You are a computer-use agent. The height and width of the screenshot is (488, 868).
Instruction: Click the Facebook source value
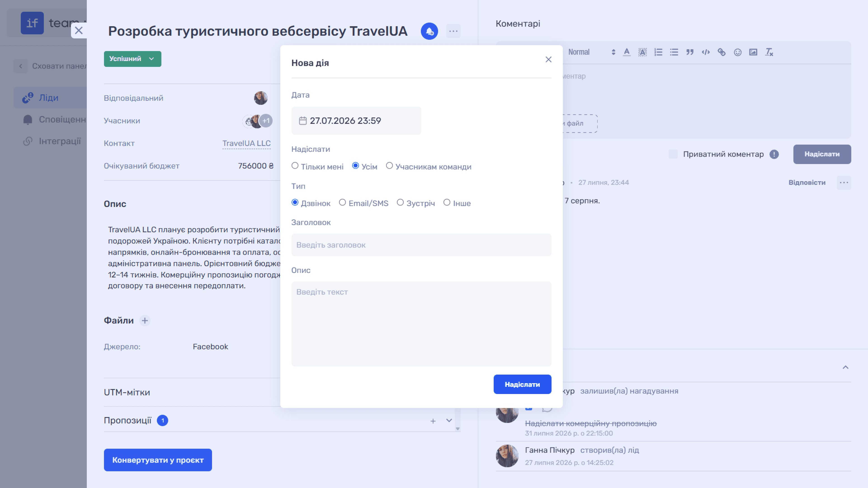[x=210, y=347]
